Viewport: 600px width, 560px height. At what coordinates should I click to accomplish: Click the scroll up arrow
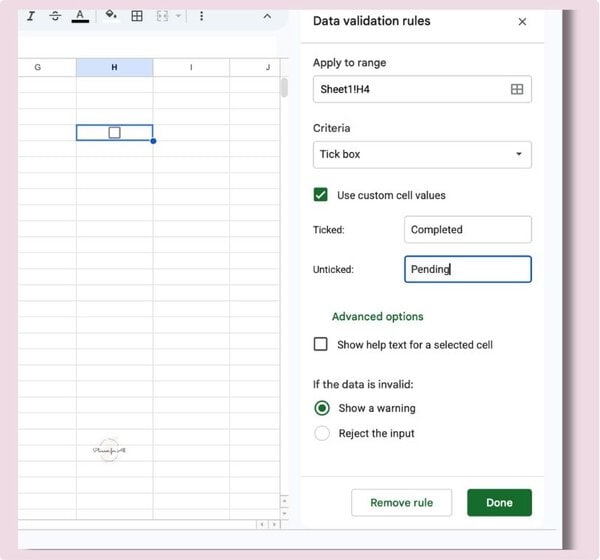coord(284,501)
